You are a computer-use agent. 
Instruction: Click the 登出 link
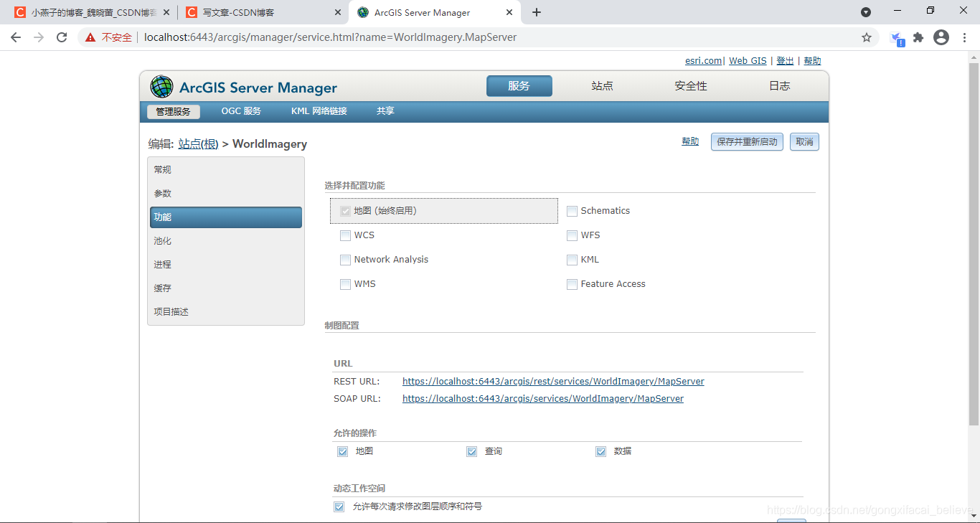[x=785, y=61]
